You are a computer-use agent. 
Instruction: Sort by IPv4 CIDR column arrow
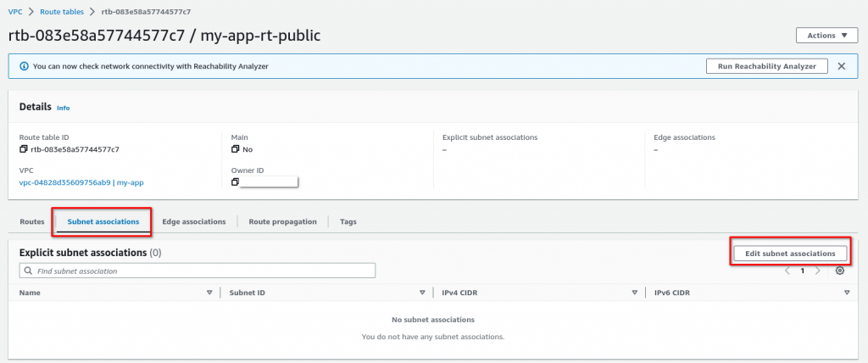634,293
